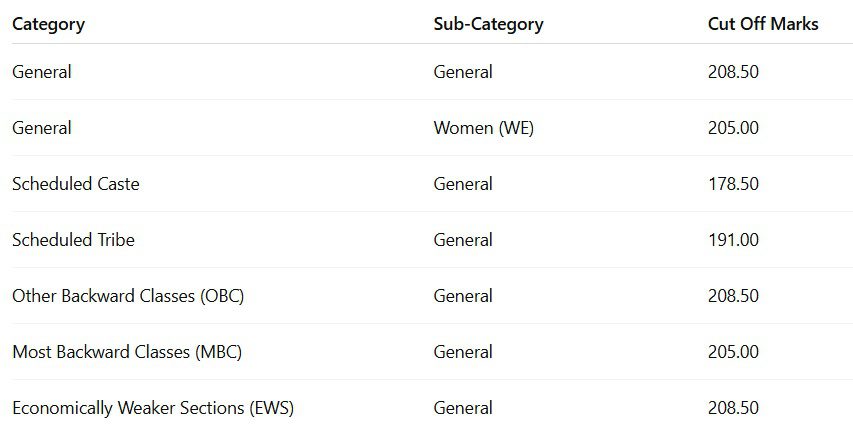Click the Category column header
The image size is (853, 448).
[48, 24]
